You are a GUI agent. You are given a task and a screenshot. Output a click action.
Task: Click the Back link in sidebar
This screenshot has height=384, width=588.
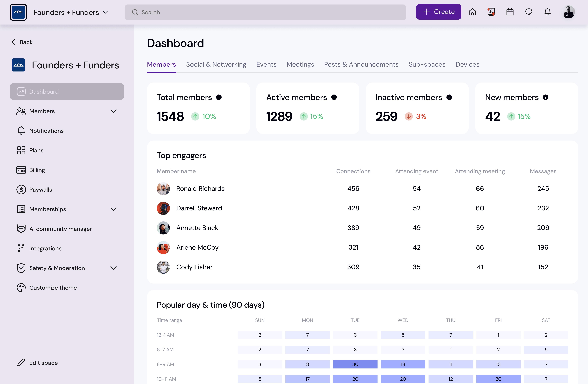22,42
